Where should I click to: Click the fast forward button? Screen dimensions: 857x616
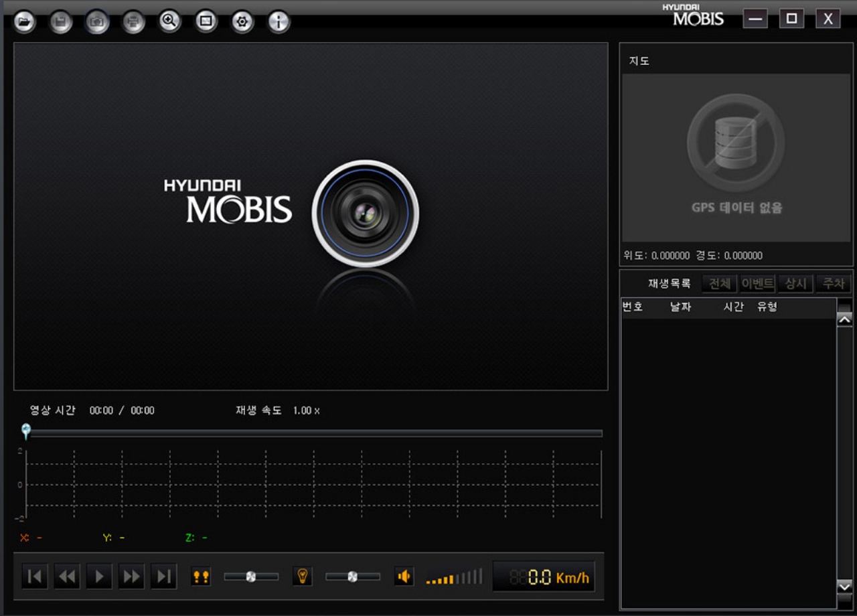tap(131, 576)
